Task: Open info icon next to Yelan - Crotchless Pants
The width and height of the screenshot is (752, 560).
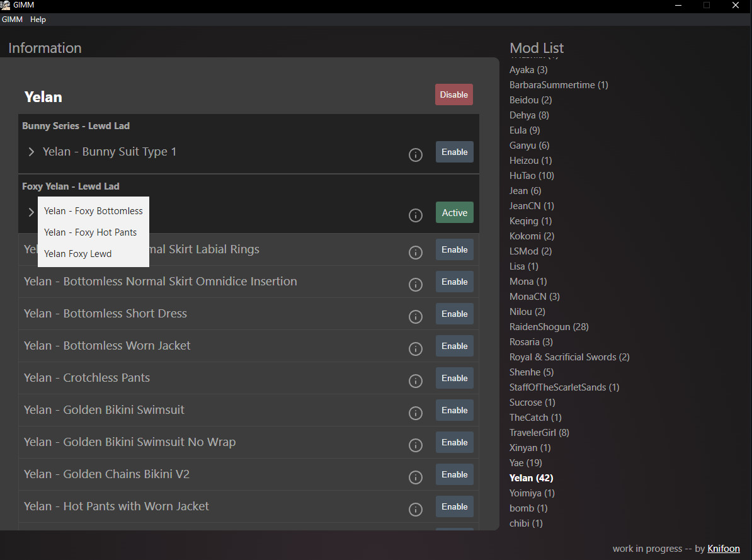Action: 416,381
